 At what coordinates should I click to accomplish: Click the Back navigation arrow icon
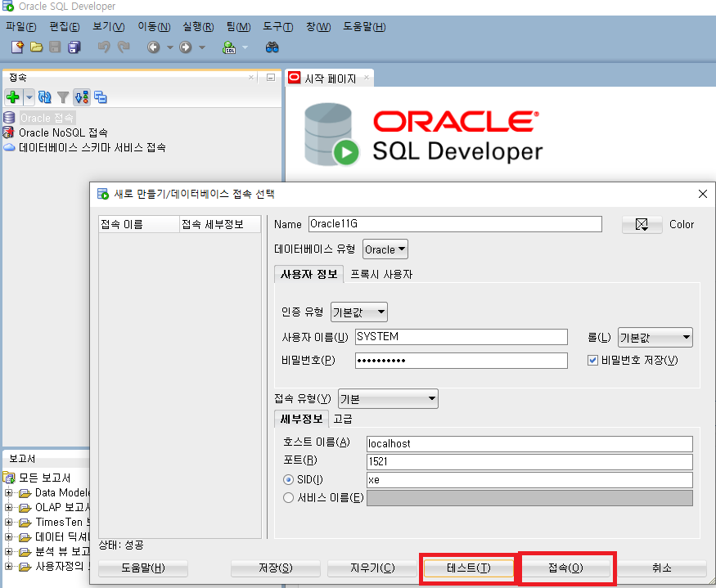[154, 47]
